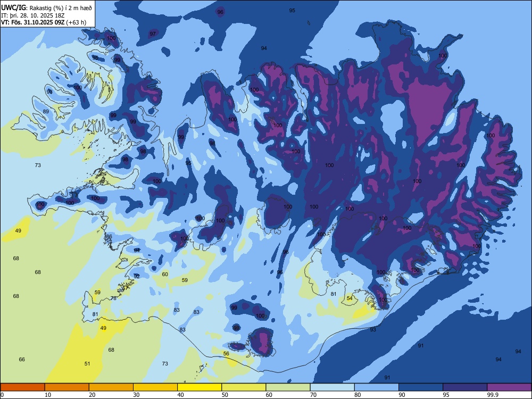Select the 78 humidity value on the map

[113, 298]
